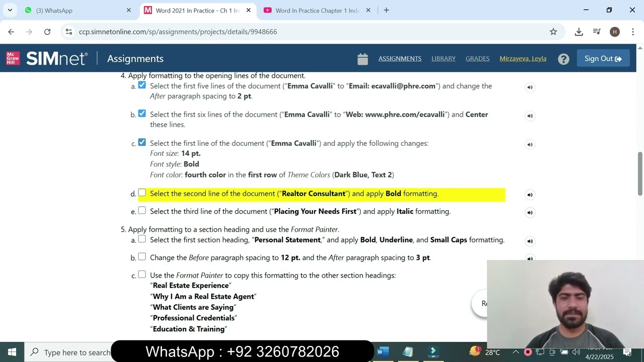
Task: Play audio for step 4b Center instruction
Action: (x=530, y=116)
